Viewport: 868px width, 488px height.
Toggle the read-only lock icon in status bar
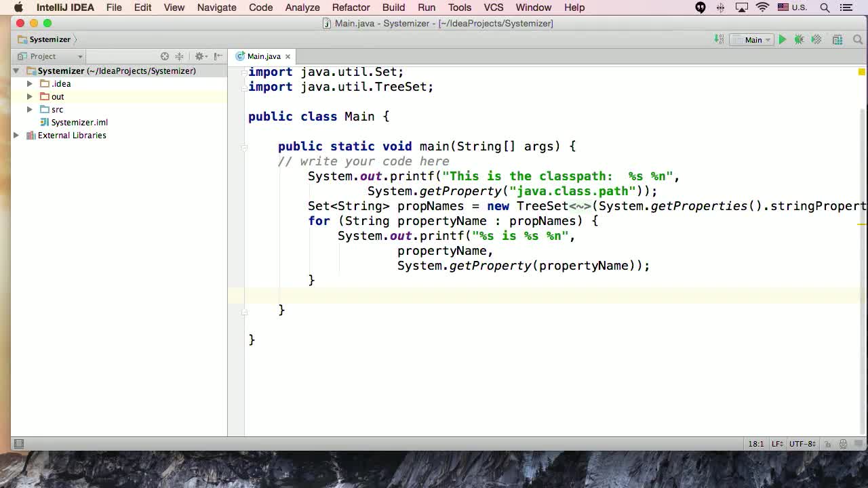[827, 444]
